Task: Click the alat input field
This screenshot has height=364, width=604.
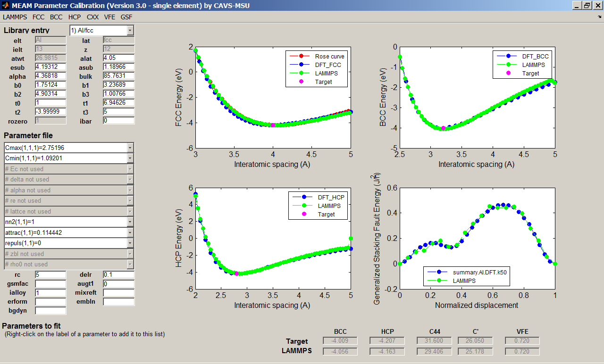Action: (x=118, y=58)
